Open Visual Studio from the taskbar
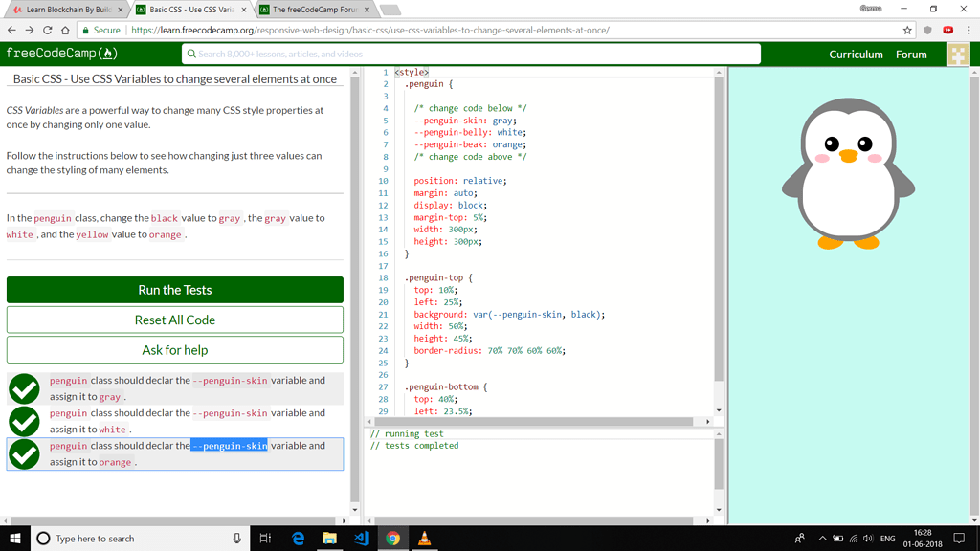The image size is (980, 551). pos(361,539)
